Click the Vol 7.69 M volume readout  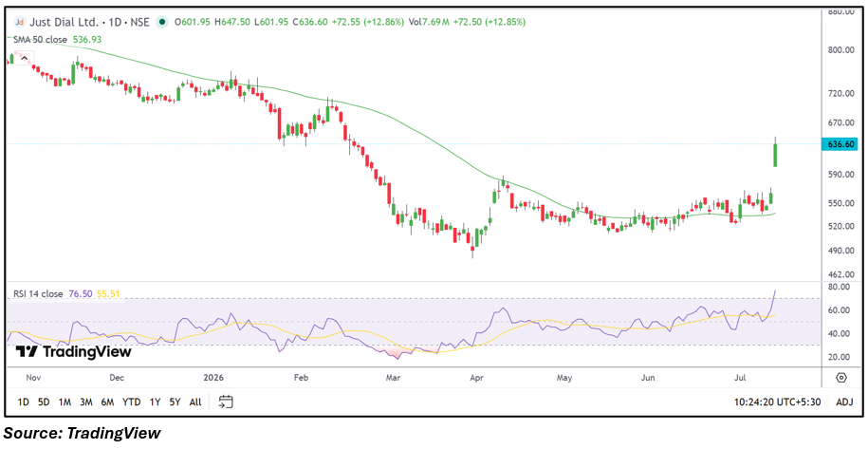[428, 22]
